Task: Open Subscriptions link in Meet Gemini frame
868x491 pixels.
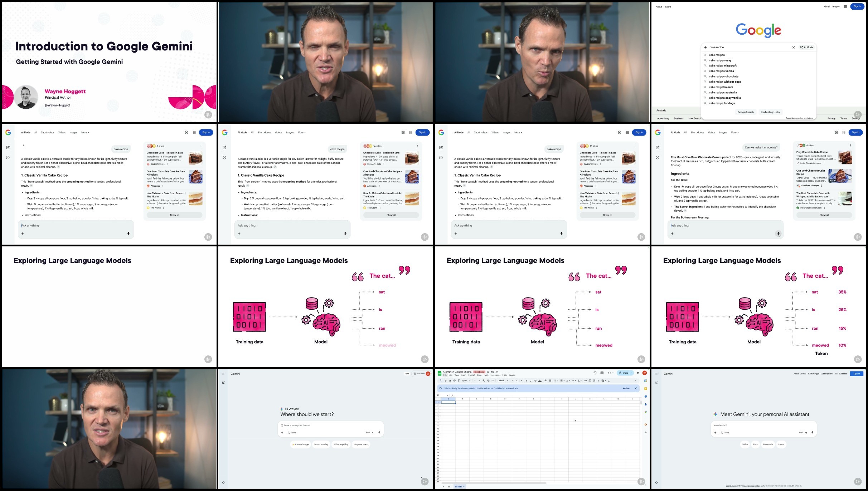Action: click(827, 374)
